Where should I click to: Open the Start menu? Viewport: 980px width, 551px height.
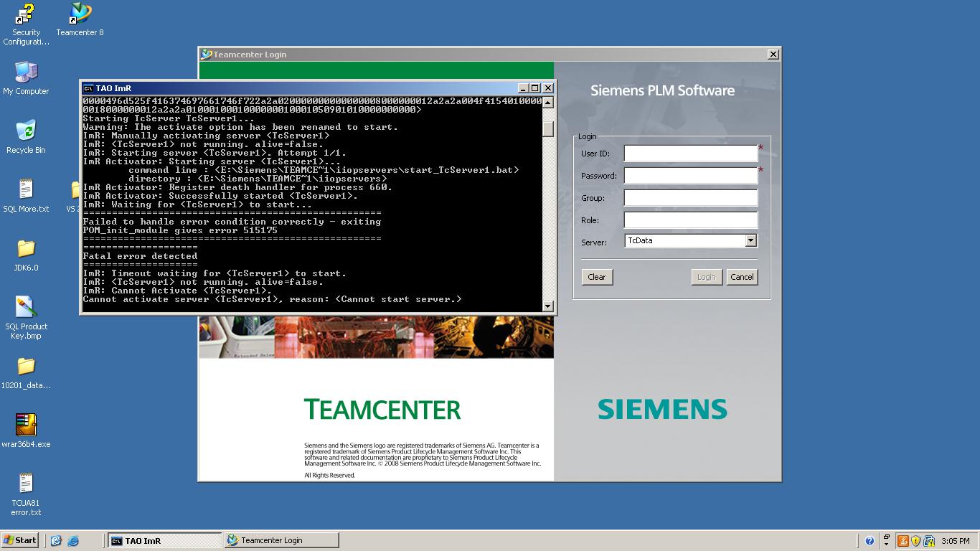(x=20, y=540)
